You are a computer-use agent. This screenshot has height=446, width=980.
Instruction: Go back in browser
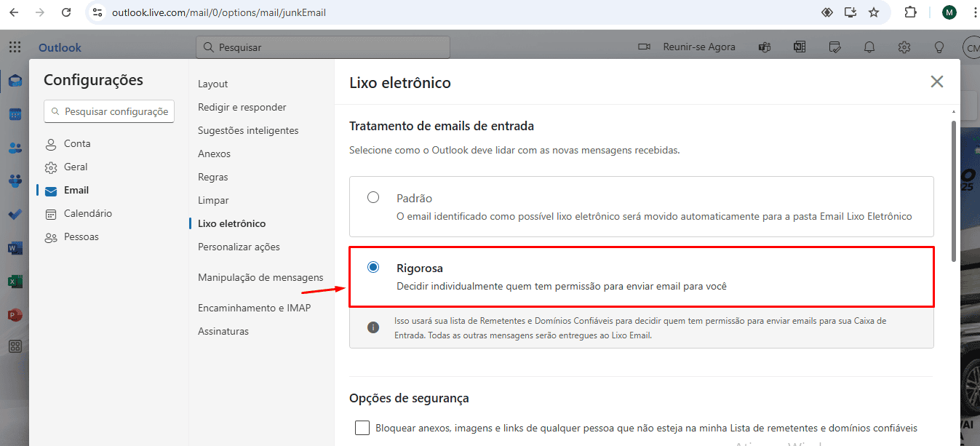[x=14, y=12]
